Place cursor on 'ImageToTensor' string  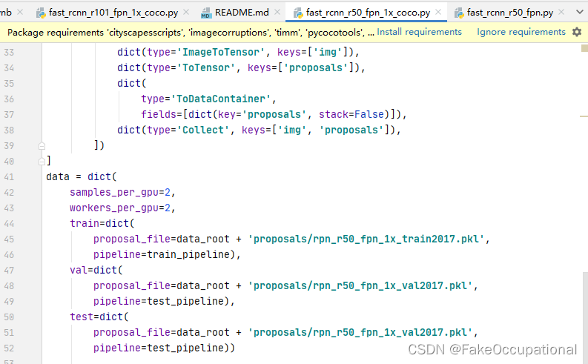[220, 52]
